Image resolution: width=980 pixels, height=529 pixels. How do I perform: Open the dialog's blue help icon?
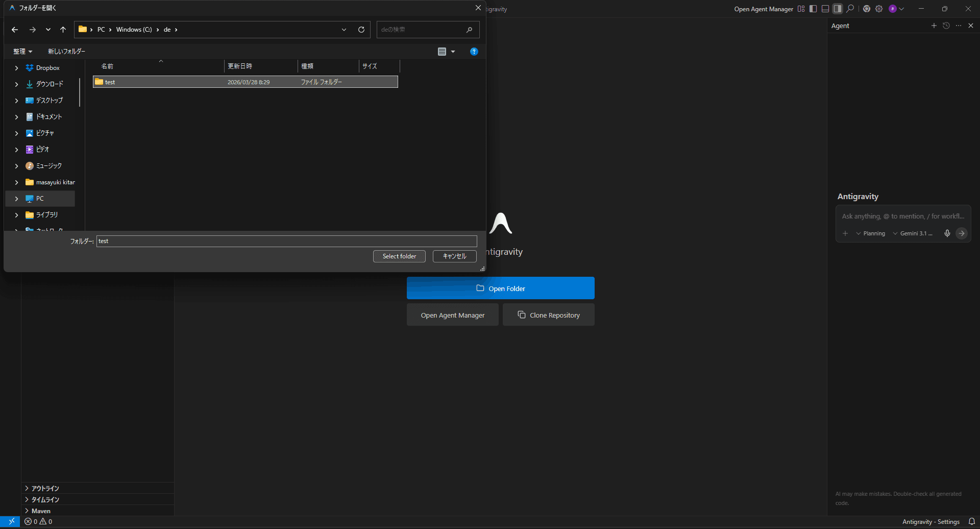(x=474, y=52)
